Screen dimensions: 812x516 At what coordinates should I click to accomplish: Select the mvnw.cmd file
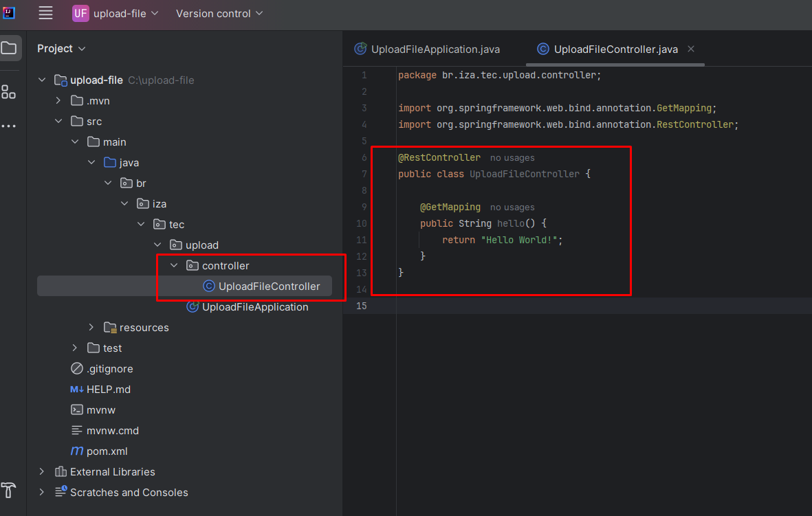[112, 431]
